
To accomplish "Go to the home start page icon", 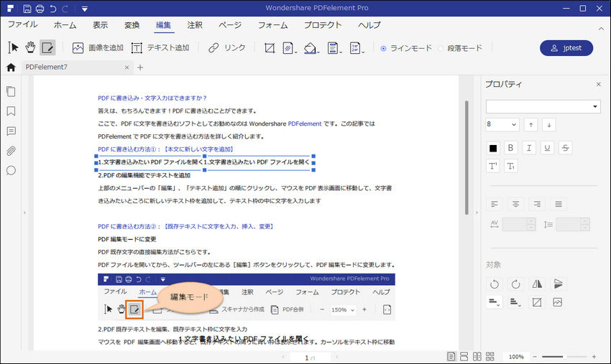I will (x=11, y=67).
